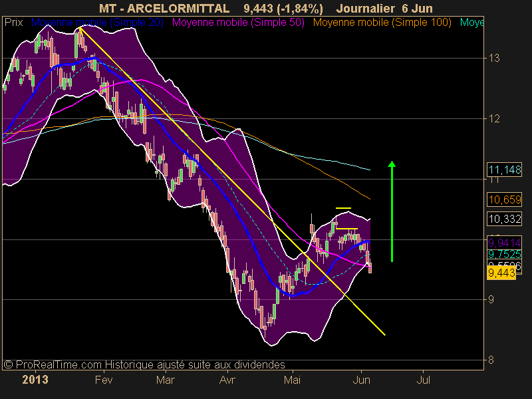Screen dimensions: 532x399
Task: Click the Fev month label
Action: (104, 379)
